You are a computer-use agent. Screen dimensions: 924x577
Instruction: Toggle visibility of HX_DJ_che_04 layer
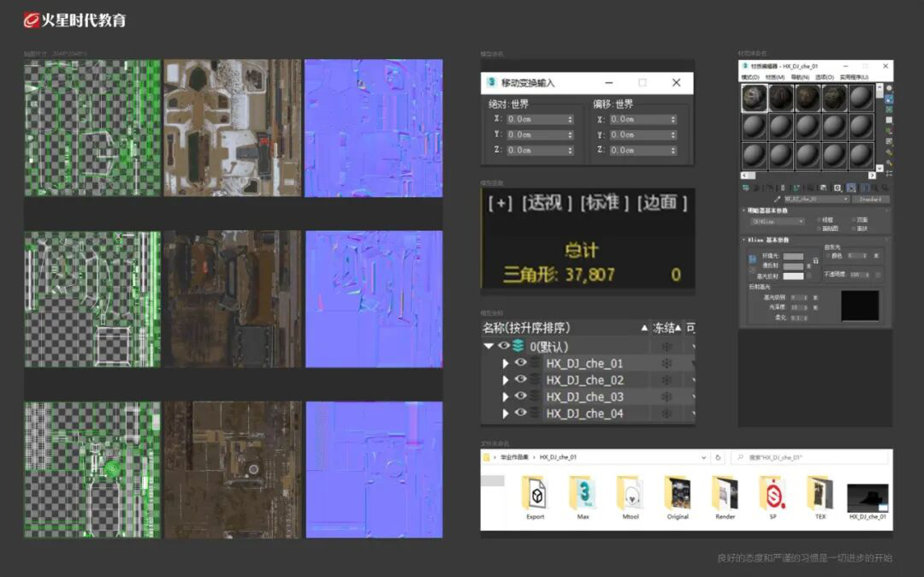point(520,413)
